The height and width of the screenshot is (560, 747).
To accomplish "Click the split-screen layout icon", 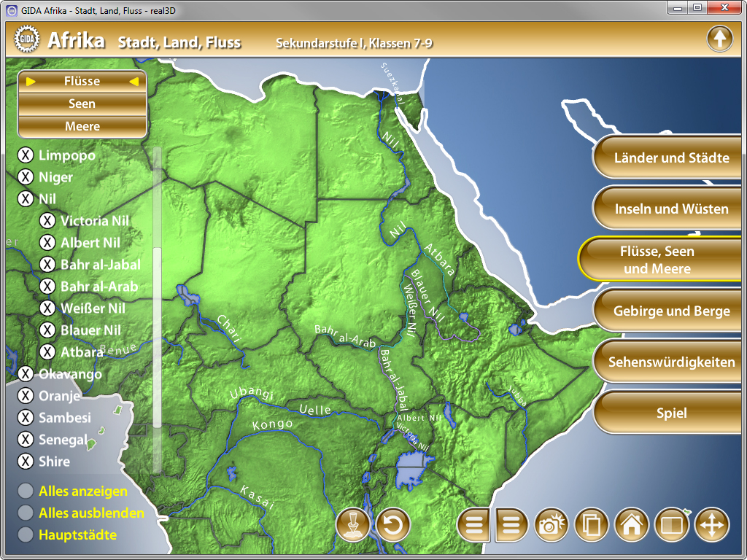I will point(672,524).
